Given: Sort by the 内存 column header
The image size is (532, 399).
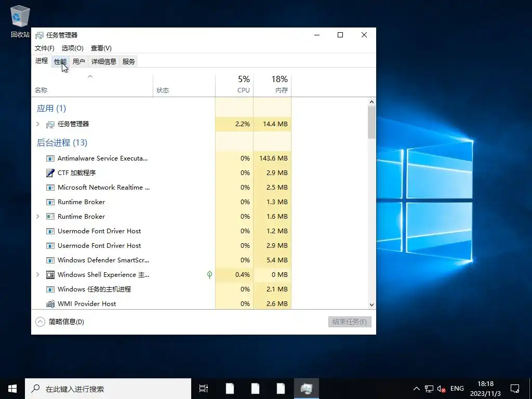Looking at the screenshot, I should 272,86.
